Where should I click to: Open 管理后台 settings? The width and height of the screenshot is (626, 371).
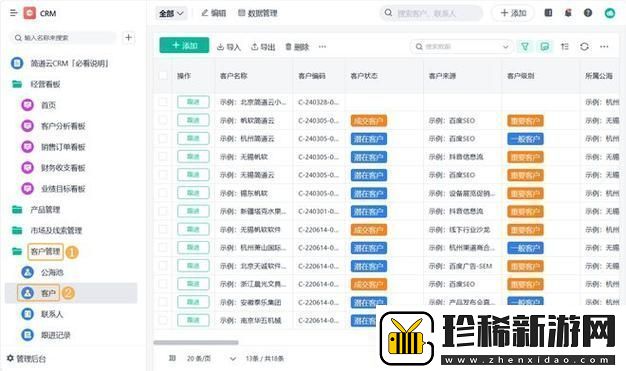[26, 358]
